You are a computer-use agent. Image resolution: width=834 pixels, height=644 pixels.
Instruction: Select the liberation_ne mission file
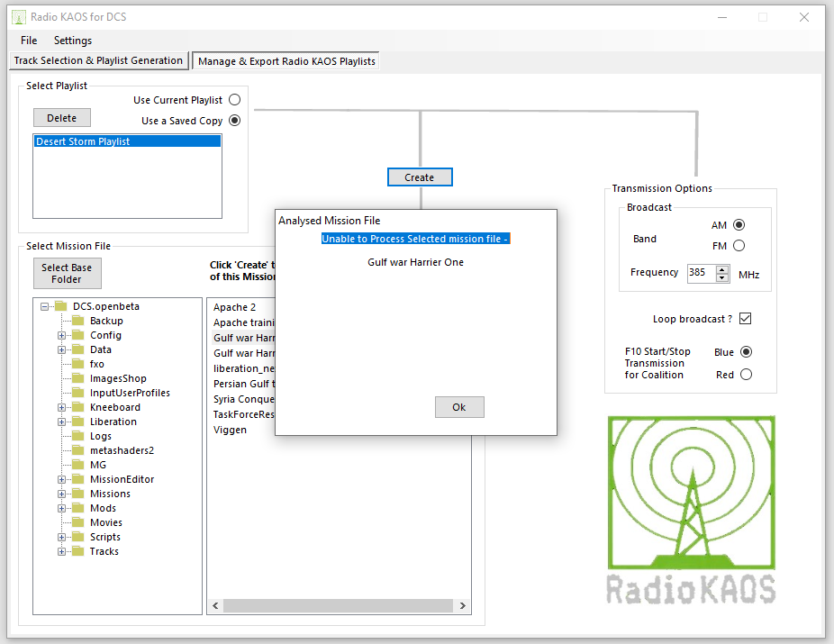(243, 368)
